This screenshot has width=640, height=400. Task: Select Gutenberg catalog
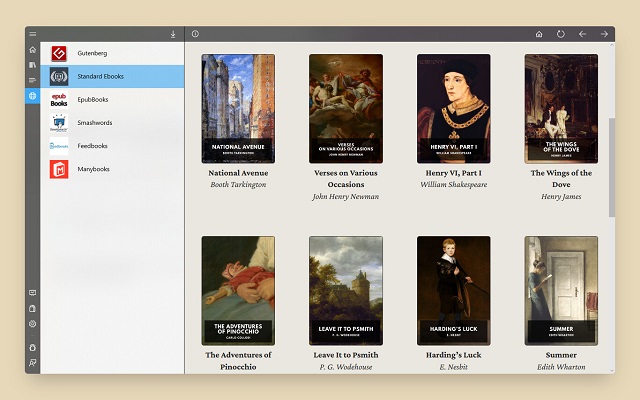coord(112,53)
